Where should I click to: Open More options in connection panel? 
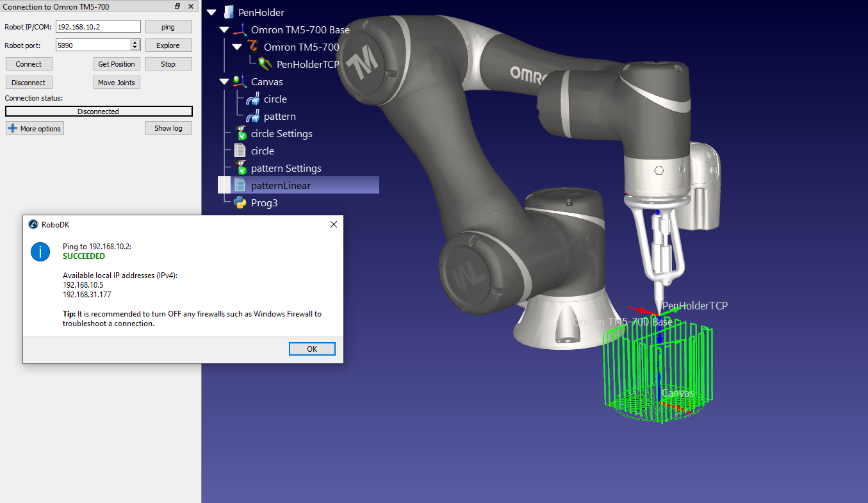click(35, 129)
